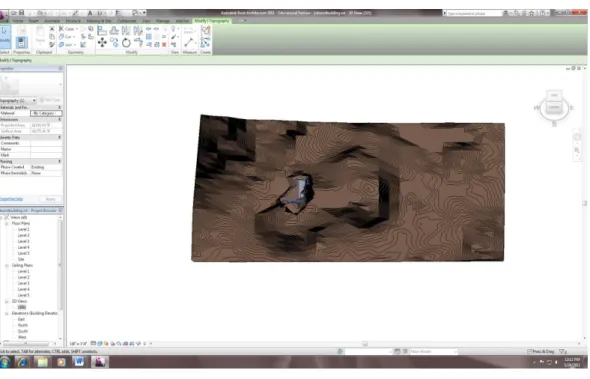Click the Windows Start button

tap(5, 362)
